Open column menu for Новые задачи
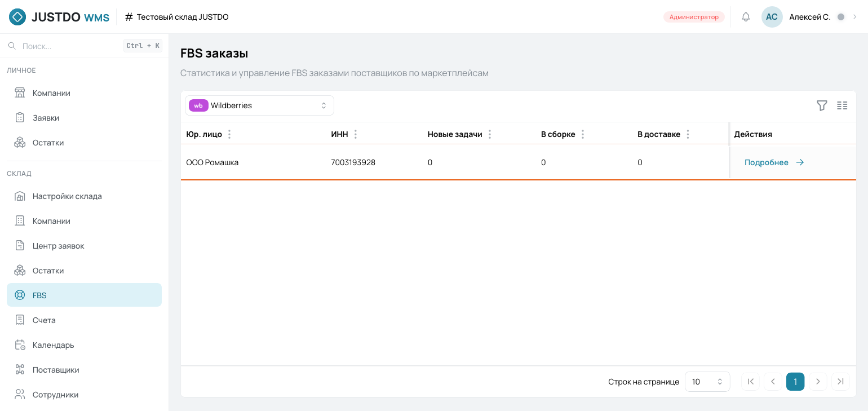The width and height of the screenshot is (868, 411). tap(489, 134)
